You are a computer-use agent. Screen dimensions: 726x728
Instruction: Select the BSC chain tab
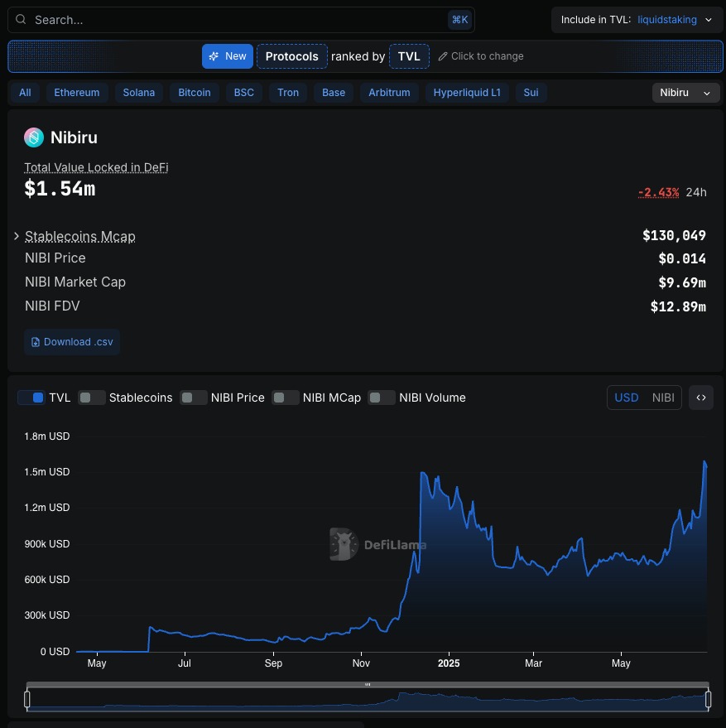[x=243, y=93]
